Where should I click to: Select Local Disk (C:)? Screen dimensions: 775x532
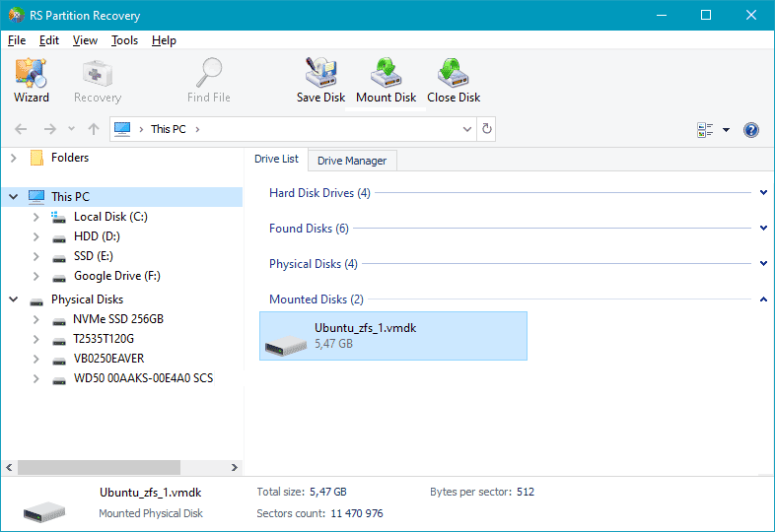[x=110, y=217]
